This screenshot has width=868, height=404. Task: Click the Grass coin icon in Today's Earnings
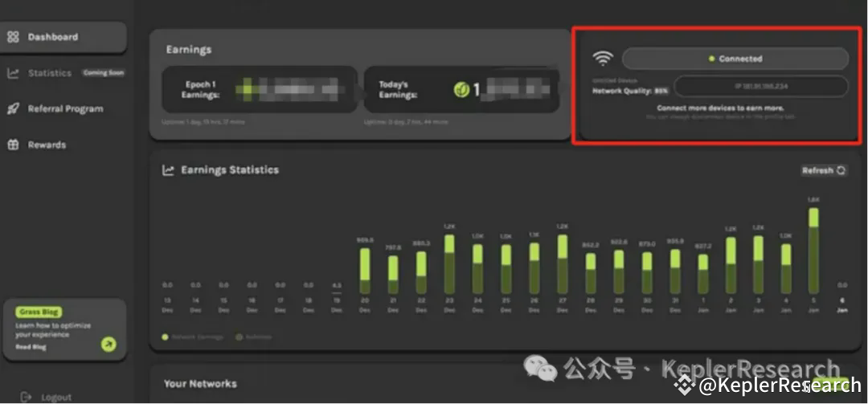(x=461, y=89)
